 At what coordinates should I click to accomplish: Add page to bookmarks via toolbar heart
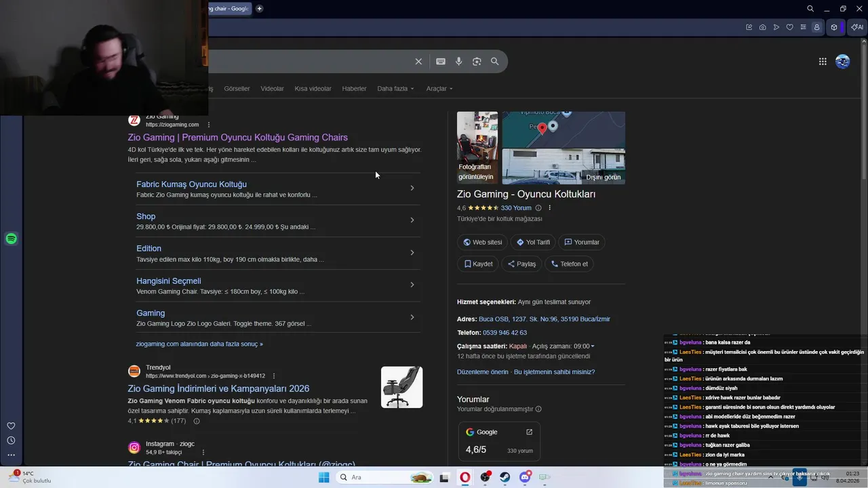[x=790, y=27]
